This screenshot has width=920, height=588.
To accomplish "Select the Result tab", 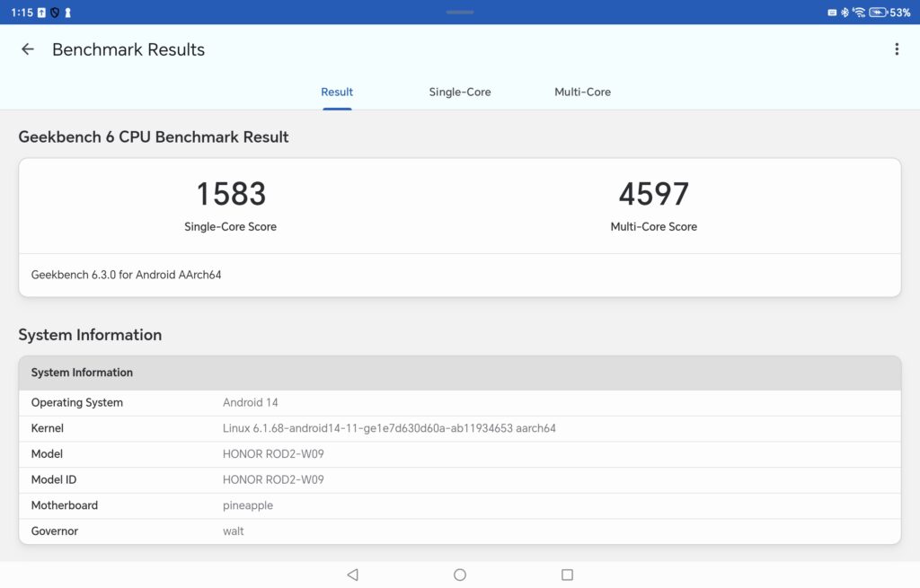I will click(x=337, y=92).
